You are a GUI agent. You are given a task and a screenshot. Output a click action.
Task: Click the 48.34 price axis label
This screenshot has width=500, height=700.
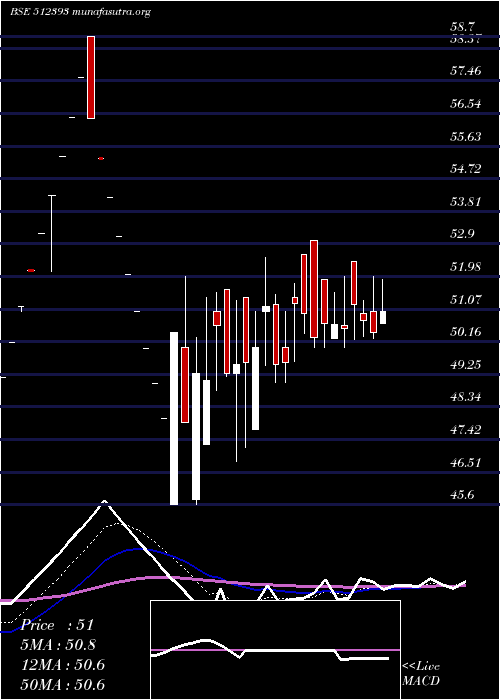[466, 397]
